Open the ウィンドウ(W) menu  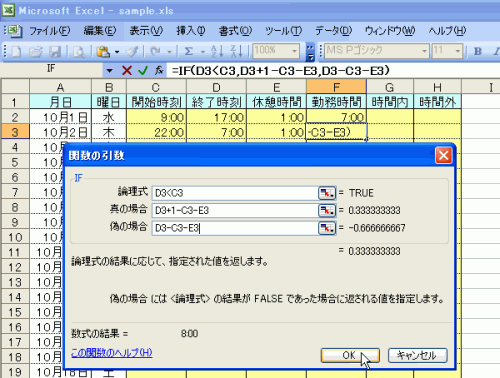pos(390,31)
